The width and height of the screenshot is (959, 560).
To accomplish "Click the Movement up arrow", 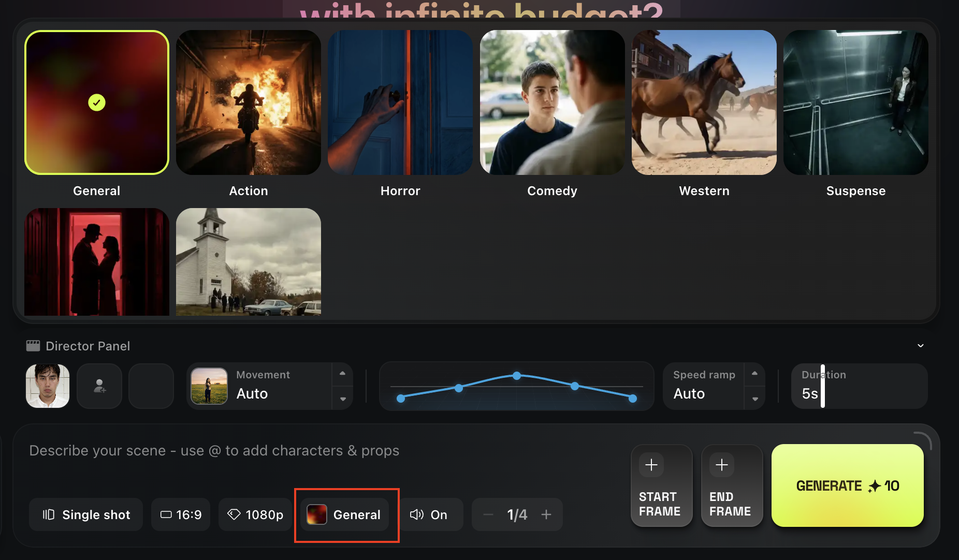I will pyautogui.click(x=342, y=374).
